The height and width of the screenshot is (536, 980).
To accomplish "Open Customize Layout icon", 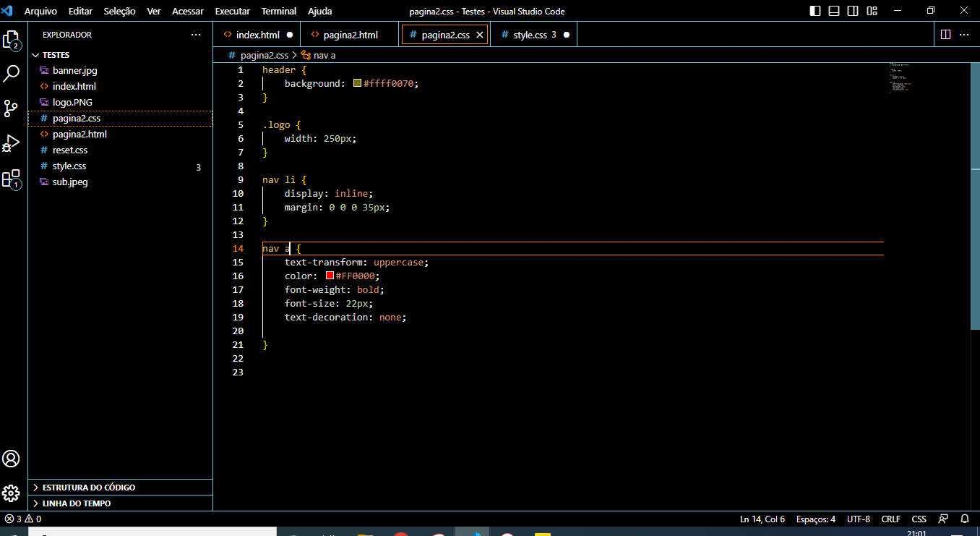I will pos(872,11).
